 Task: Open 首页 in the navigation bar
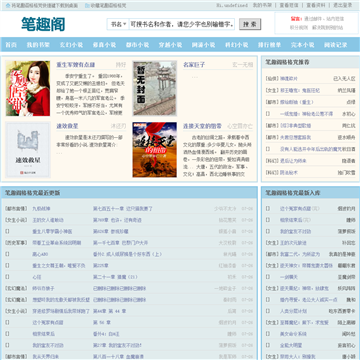11,45
